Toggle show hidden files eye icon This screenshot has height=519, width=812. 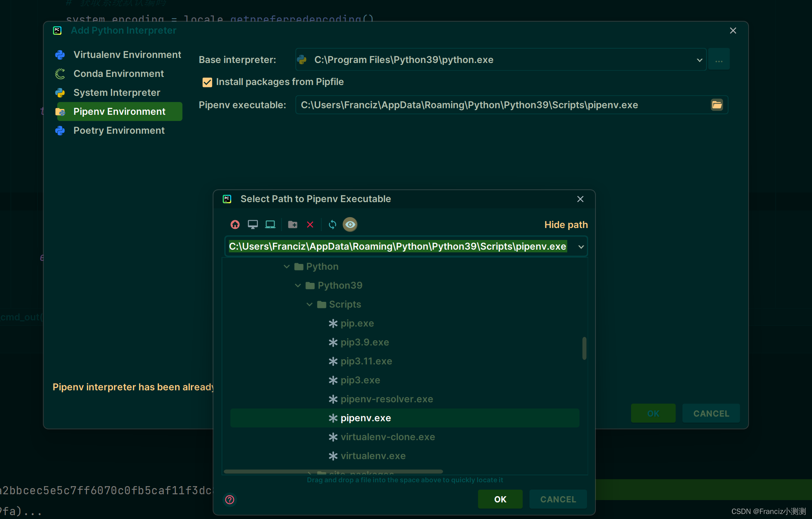350,224
